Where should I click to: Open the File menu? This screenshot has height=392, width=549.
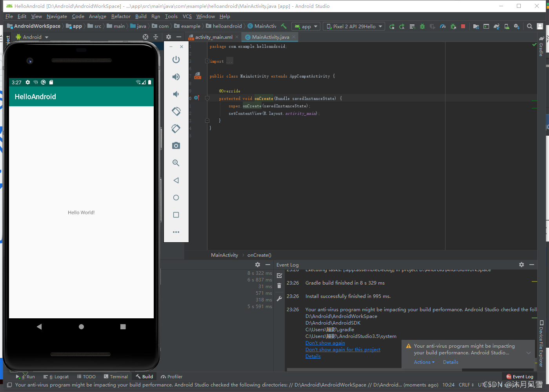coord(9,16)
